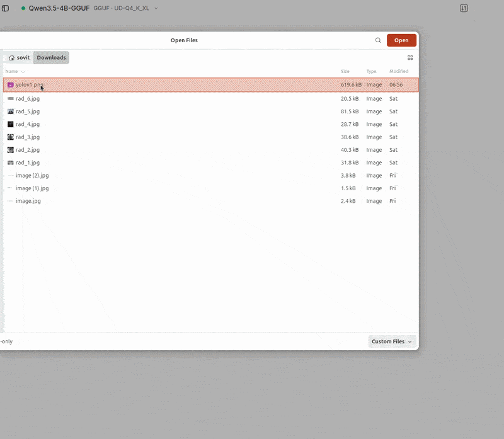Click the home icon in breadcrumb
Screen dimensions: 504x439
[11, 57]
